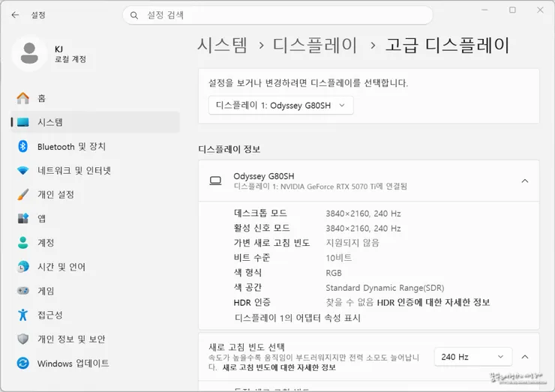
Task: Click the 가변 새로 고침 빈도 label
Action: coord(271,243)
